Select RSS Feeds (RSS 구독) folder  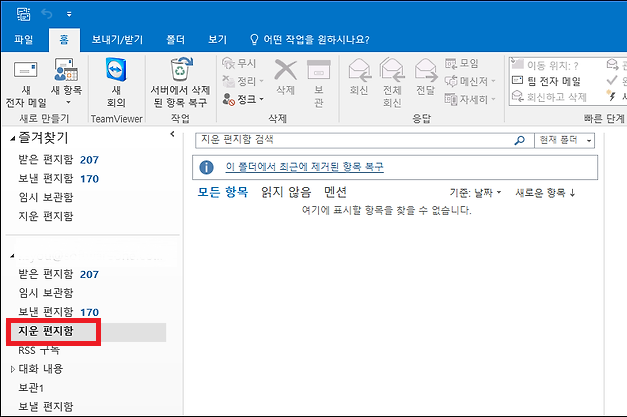pos(39,350)
